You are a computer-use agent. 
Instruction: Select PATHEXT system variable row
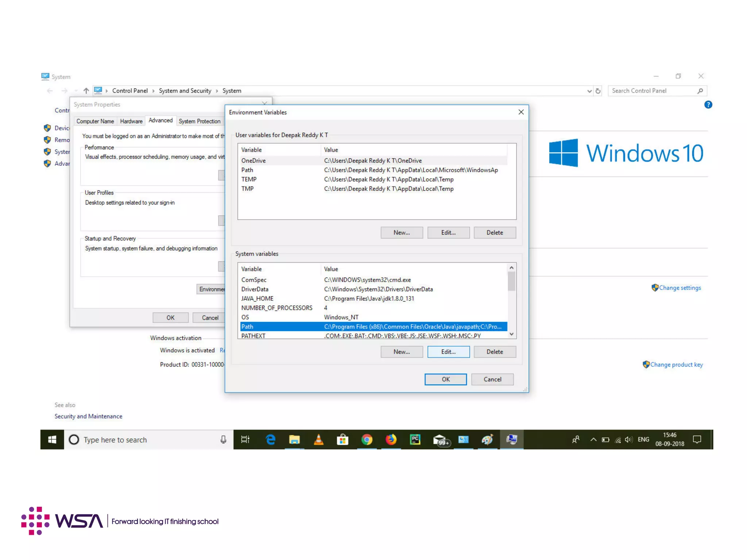pyautogui.click(x=373, y=336)
